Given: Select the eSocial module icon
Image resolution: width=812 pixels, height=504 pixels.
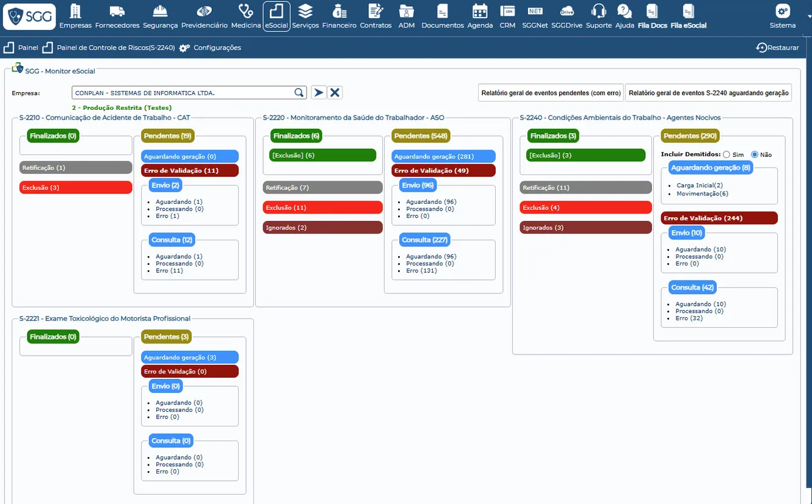Looking at the screenshot, I should [x=277, y=16].
